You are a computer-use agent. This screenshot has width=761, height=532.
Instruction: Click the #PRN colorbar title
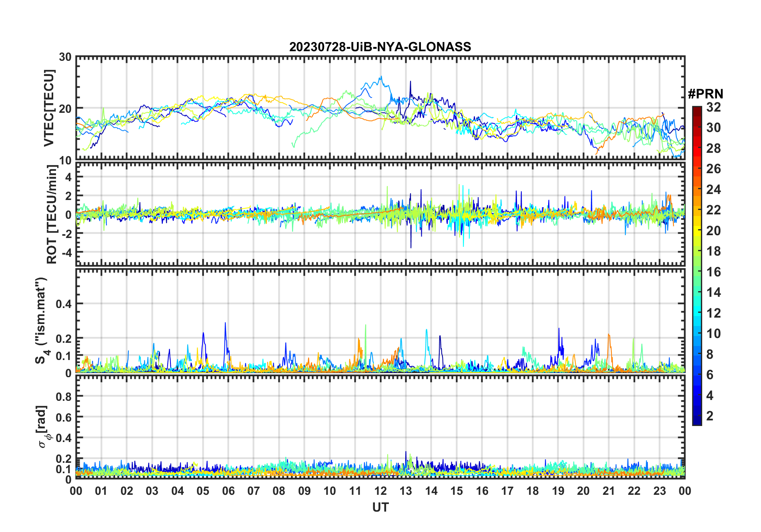[706, 94]
